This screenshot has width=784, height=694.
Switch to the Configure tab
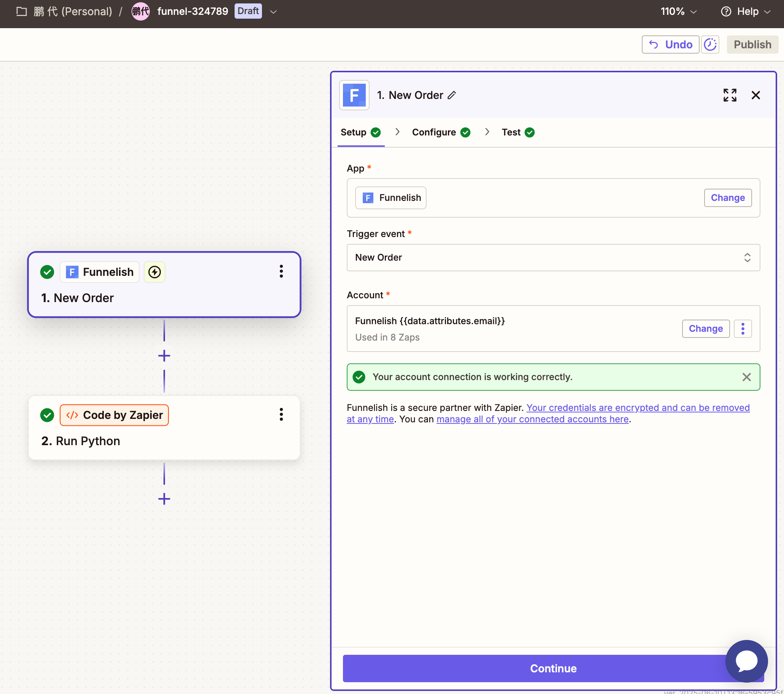coord(441,132)
